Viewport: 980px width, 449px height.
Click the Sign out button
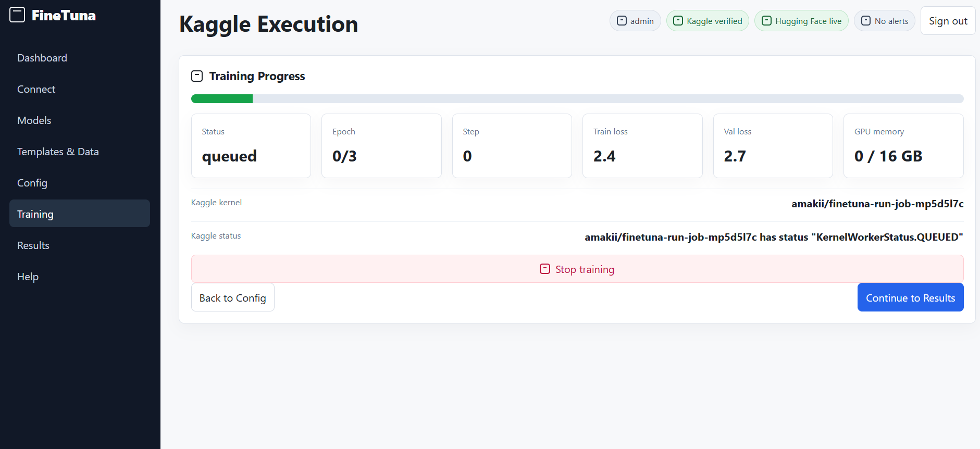click(948, 21)
